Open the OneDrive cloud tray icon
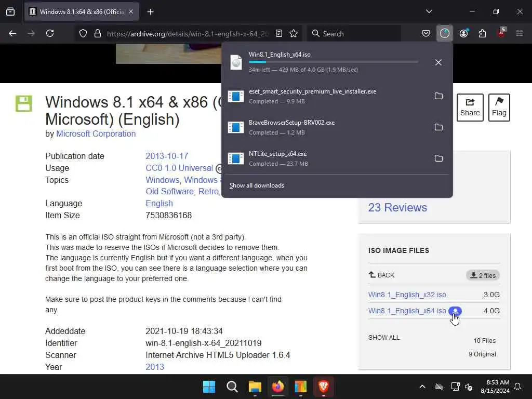The height and width of the screenshot is (399, 532). point(439,387)
